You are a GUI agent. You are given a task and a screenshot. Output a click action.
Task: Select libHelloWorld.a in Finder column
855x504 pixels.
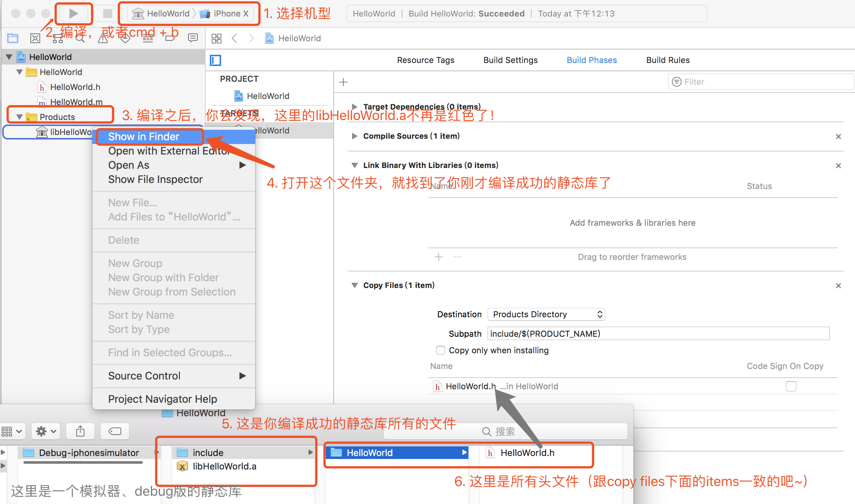coord(224,466)
